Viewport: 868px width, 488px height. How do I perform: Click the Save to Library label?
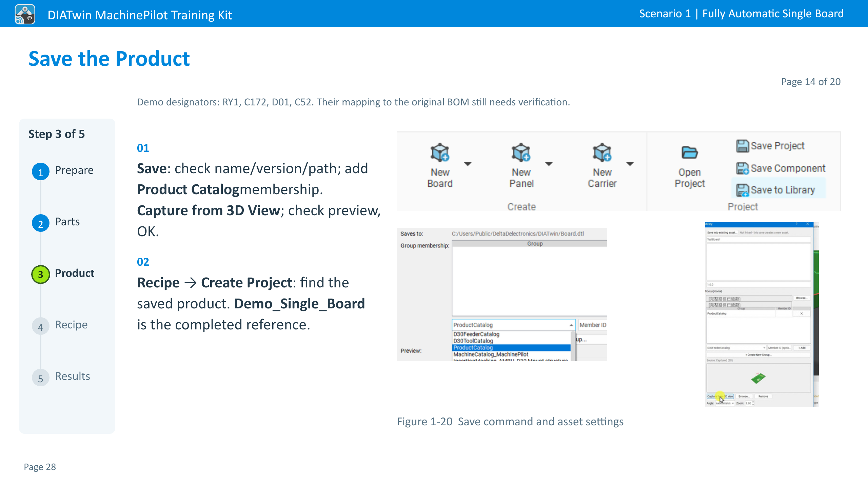click(x=783, y=190)
